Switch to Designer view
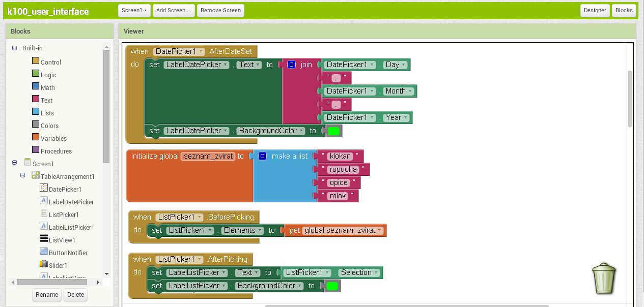 tap(595, 10)
